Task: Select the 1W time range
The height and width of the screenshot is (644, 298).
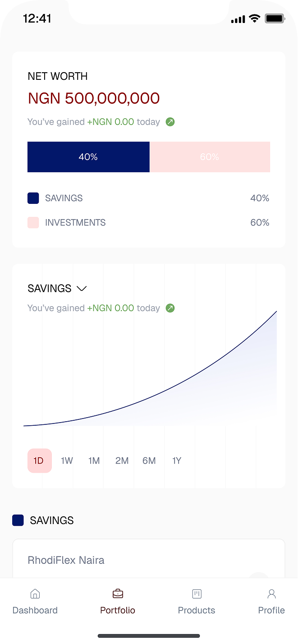Action: tap(67, 460)
